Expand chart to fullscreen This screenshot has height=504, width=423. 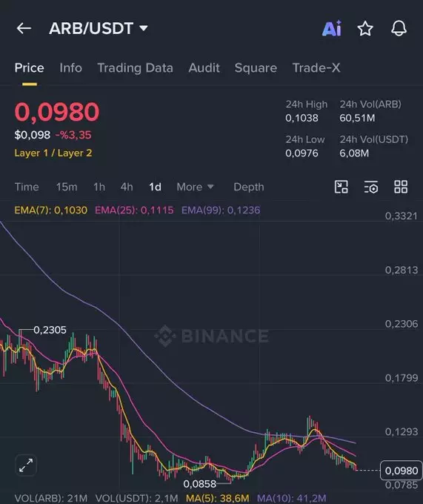point(26,465)
